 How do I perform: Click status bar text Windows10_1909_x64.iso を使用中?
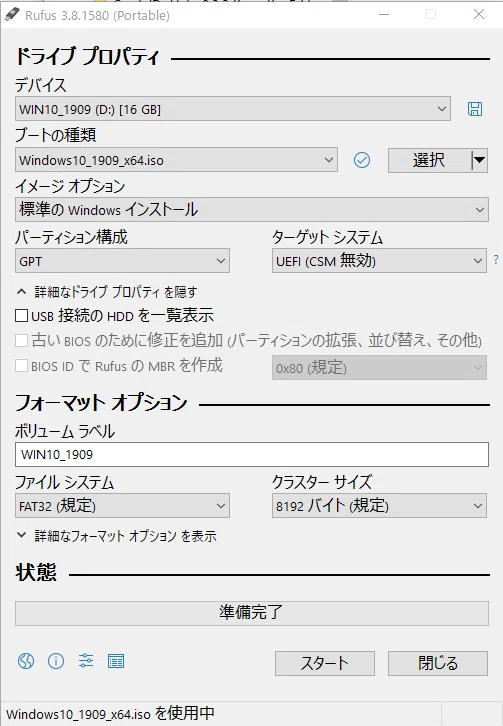[110, 713]
